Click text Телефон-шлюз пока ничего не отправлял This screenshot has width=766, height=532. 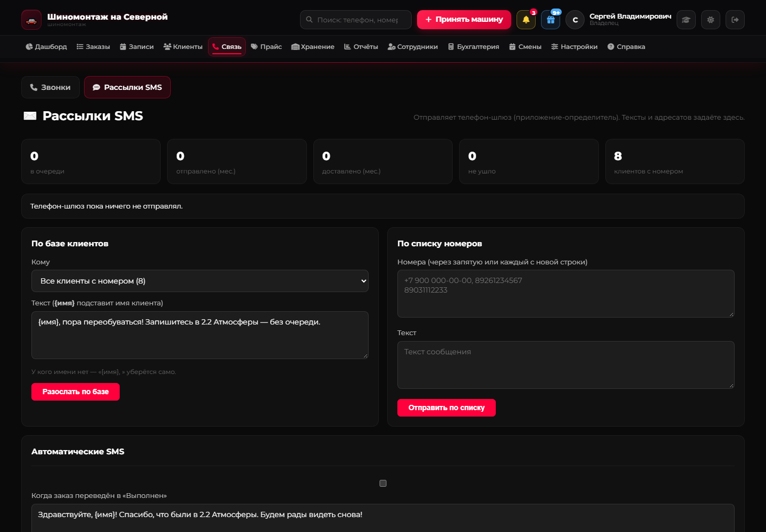[x=106, y=206]
